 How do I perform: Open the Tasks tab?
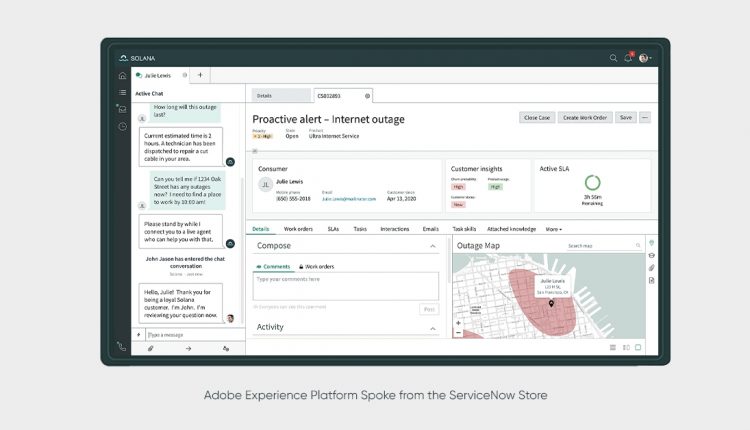pyautogui.click(x=360, y=229)
